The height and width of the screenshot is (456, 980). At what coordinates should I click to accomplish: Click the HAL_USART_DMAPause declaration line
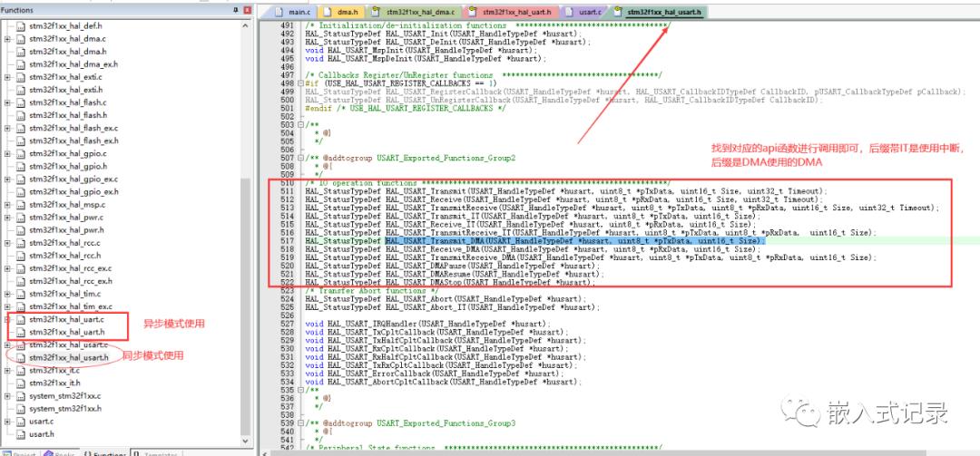pos(453,266)
